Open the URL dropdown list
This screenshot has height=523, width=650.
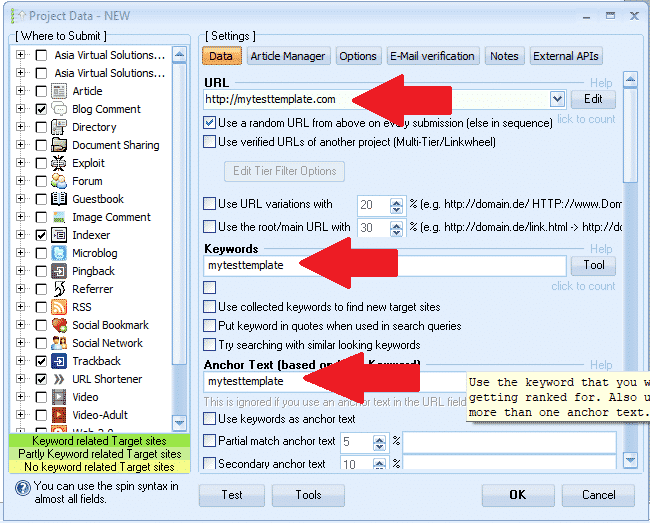pyautogui.click(x=557, y=99)
